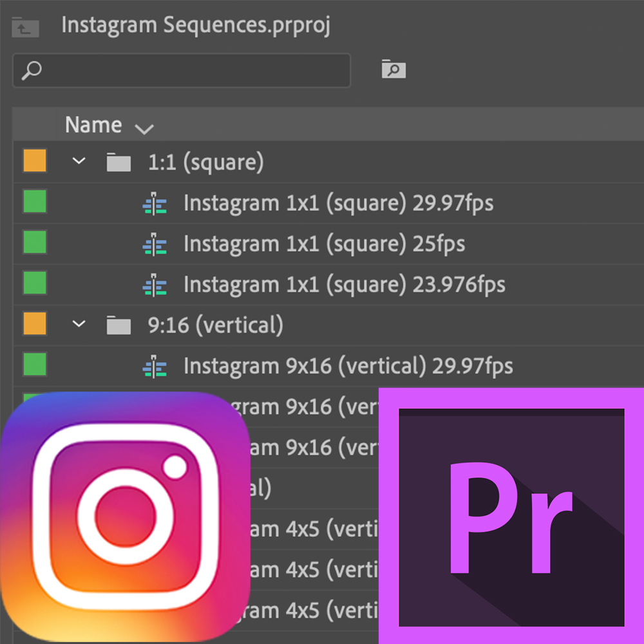Click orange label swatch of 1:1 (square)
The width and height of the screenshot is (644, 644).
click(35, 160)
